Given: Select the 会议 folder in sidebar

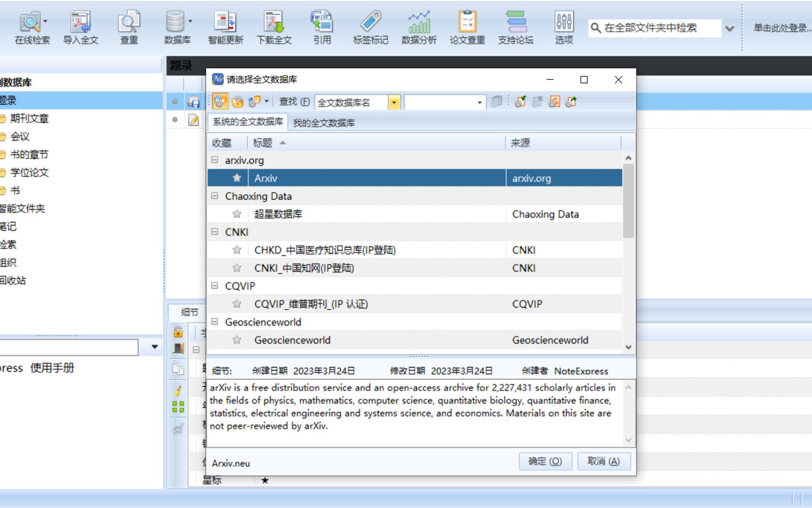Looking at the screenshot, I should [20, 136].
